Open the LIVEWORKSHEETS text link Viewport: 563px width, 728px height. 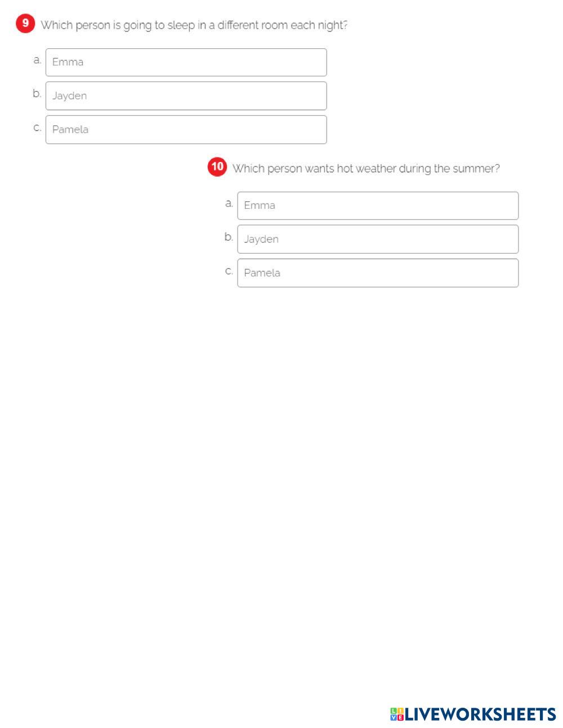[x=480, y=714]
